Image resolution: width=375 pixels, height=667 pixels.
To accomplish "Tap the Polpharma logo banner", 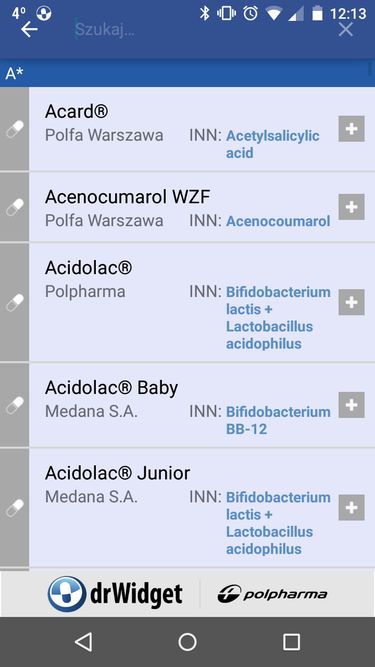I will point(272,594).
